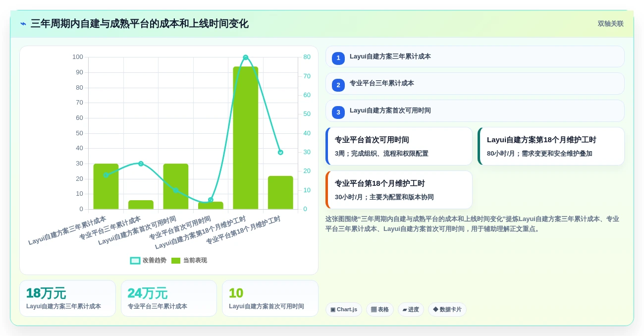This screenshot has width=644, height=336.
Task: Open the Layui自建方案第18个月维护工时 card
Action: point(551,146)
